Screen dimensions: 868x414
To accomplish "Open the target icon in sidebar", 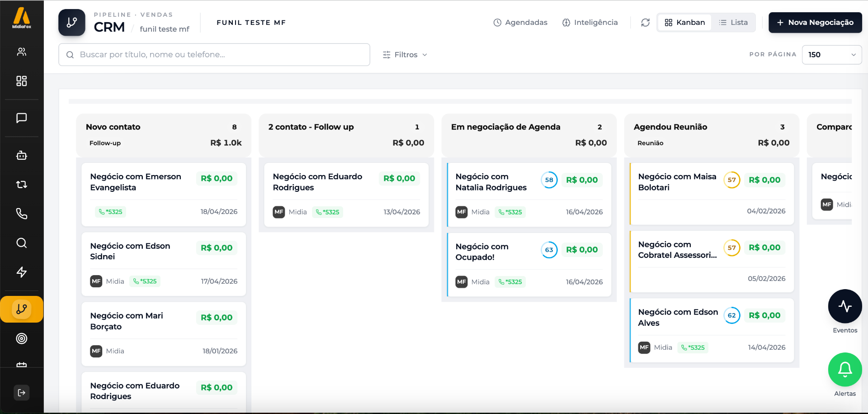I will click(22, 338).
